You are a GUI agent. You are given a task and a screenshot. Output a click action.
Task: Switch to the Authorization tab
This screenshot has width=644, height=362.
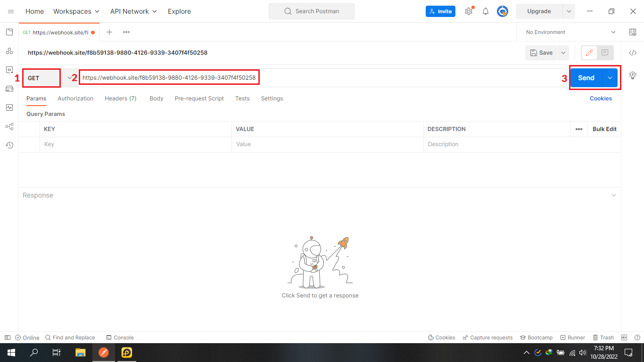75,99
